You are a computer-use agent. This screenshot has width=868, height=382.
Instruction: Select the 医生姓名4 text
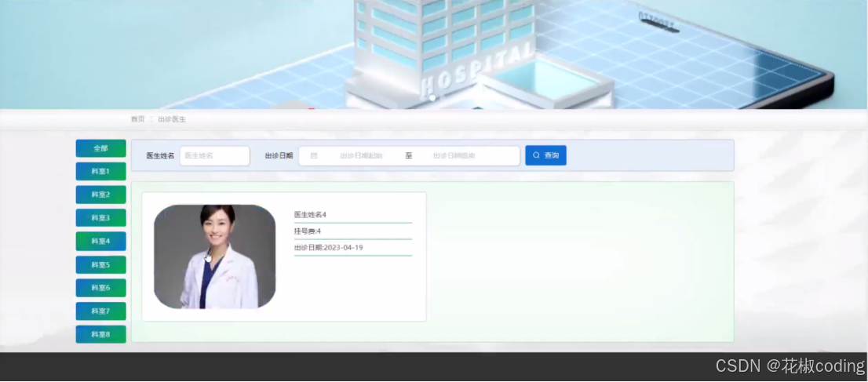coord(310,214)
